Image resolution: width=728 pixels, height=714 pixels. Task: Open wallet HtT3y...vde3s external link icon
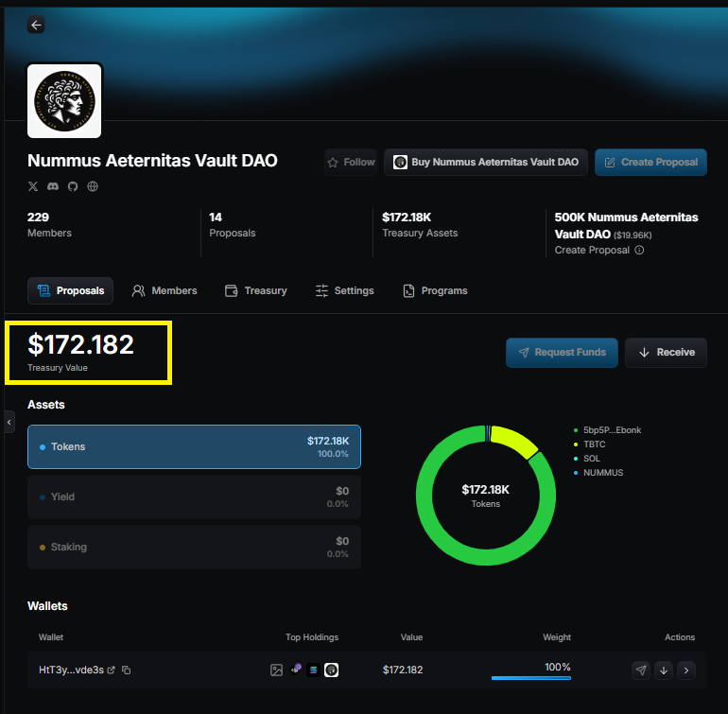tap(111, 670)
